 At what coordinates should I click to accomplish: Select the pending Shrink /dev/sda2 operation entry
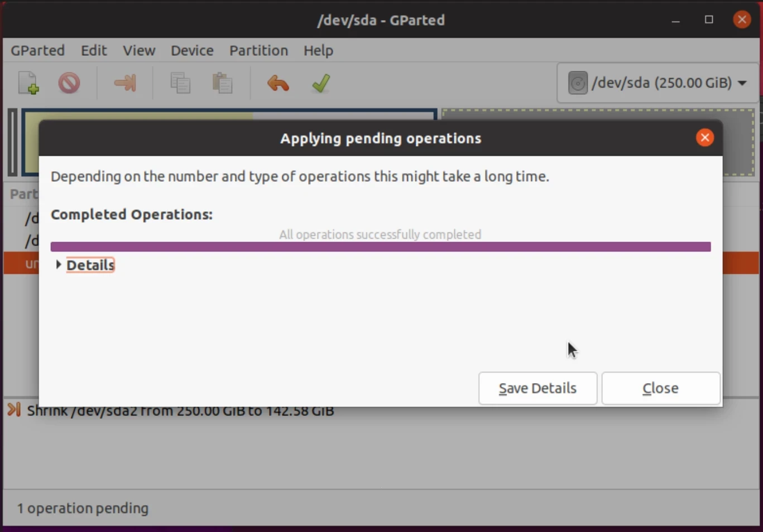[x=180, y=411]
